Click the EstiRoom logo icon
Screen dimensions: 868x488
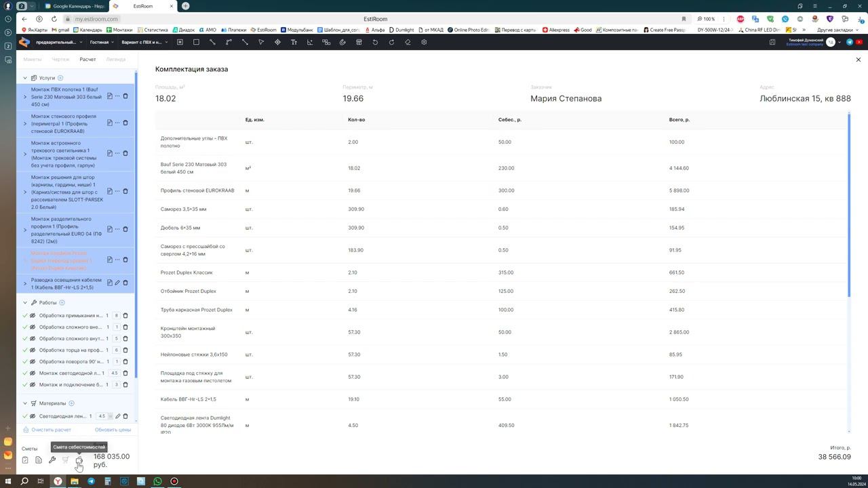(x=24, y=42)
